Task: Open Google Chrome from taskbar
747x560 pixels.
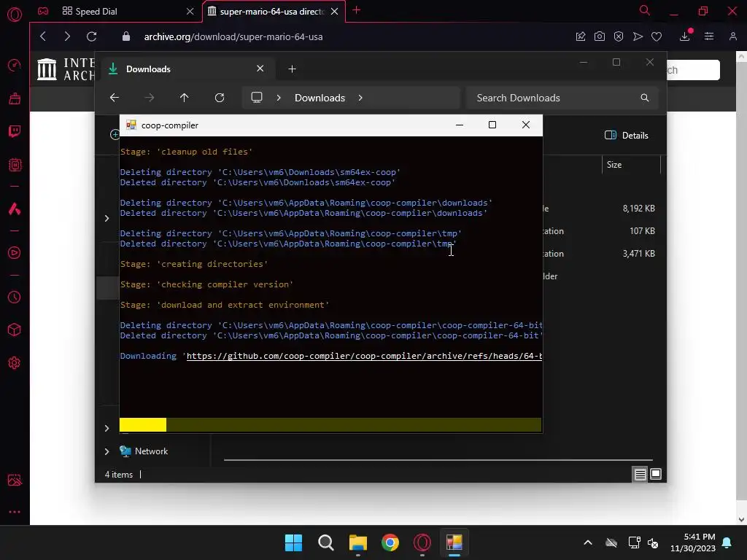Action: 390,542
